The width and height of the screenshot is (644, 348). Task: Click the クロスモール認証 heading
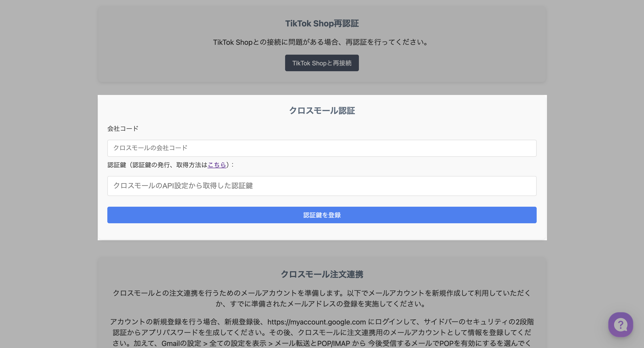pos(322,111)
